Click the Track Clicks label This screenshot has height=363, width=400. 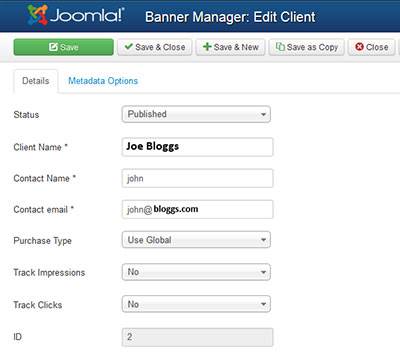click(38, 305)
